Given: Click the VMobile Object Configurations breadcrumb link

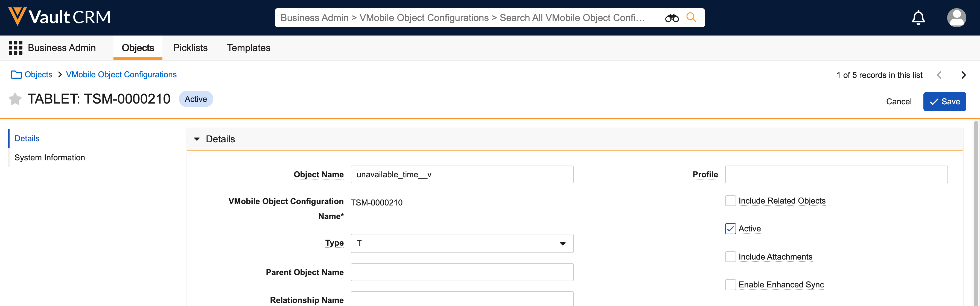Looking at the screenshot, I should pyautogui.click(x=121, y=75).
